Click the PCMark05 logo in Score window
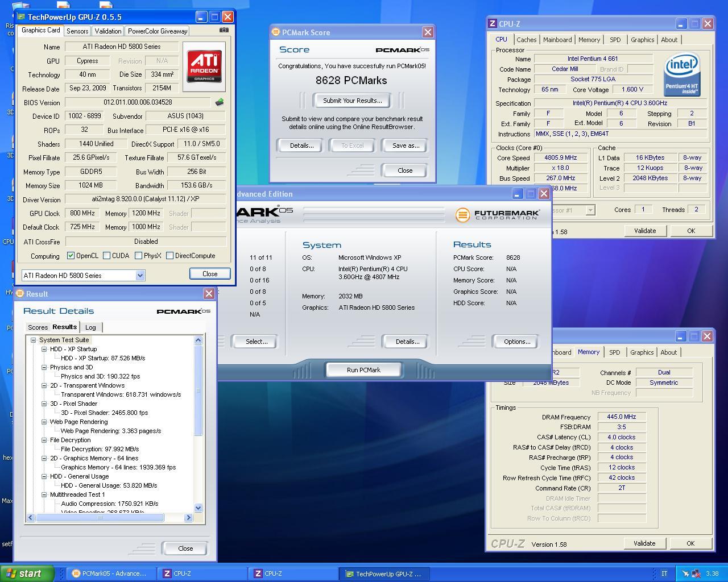Image resolution: width=728 pixels, height=582 pixels. [402, 50]
